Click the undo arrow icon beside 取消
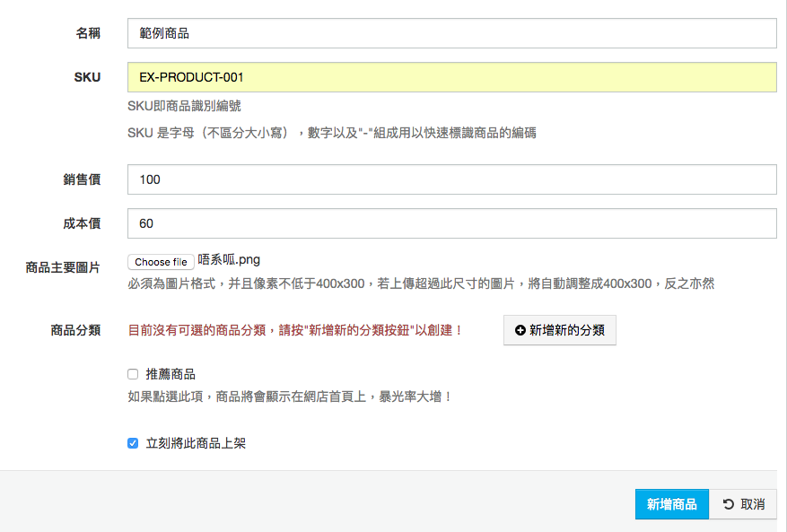 pos(729,504)
